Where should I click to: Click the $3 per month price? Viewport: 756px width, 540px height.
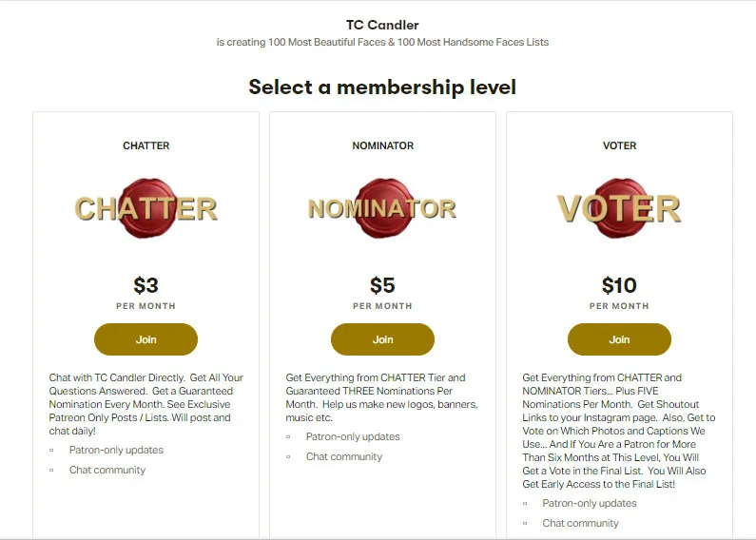click(x=145, y=285)
